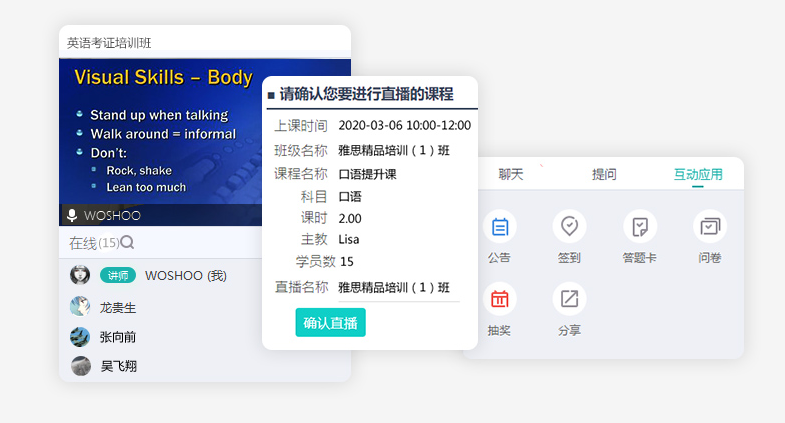Select the user 张向前 in the list

[x=118, y=337]
